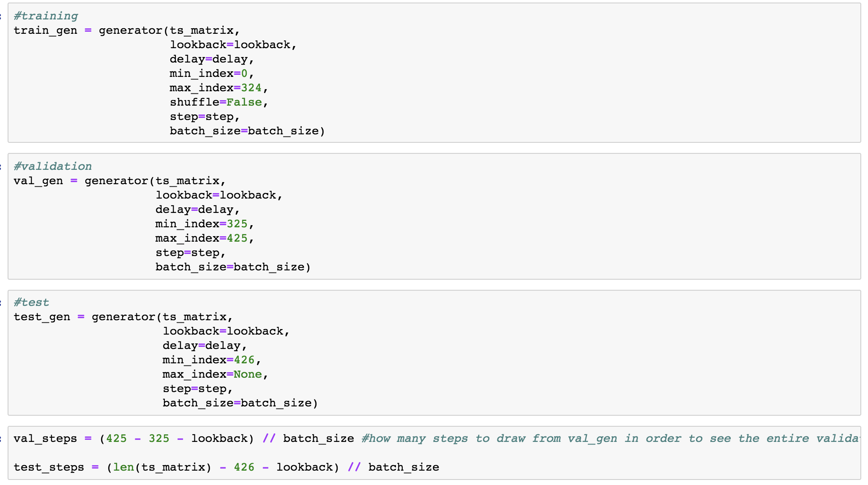The image size is (868, 485).
Task: Click step=step in training cell
Action: 202,117
